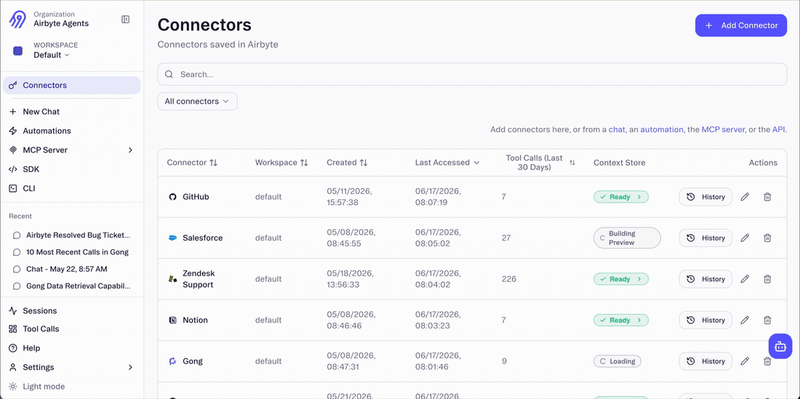Open the All connectors filter dropdown

(x=197, y=102)
